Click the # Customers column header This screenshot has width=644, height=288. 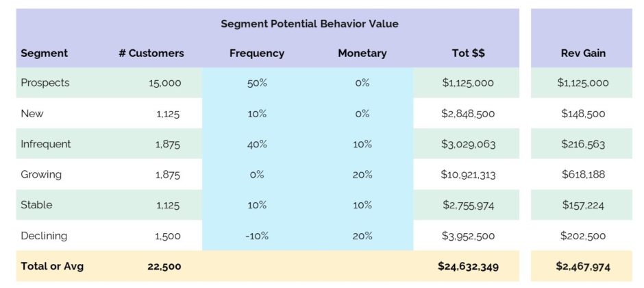pos(151,53)
